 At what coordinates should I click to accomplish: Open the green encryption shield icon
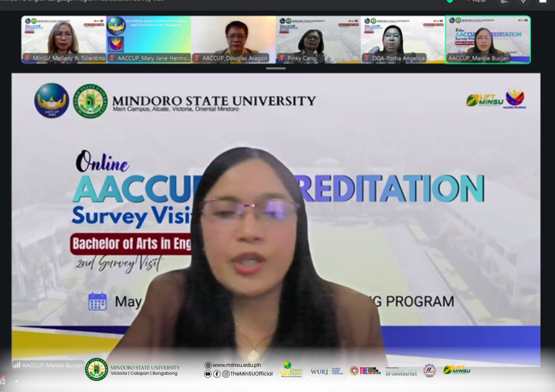[x=450, y=1]
